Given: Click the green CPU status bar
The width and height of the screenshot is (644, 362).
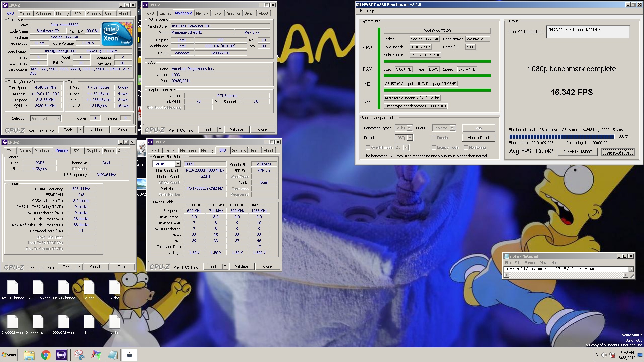Looking at the screenshot, I should pos(437,61).
